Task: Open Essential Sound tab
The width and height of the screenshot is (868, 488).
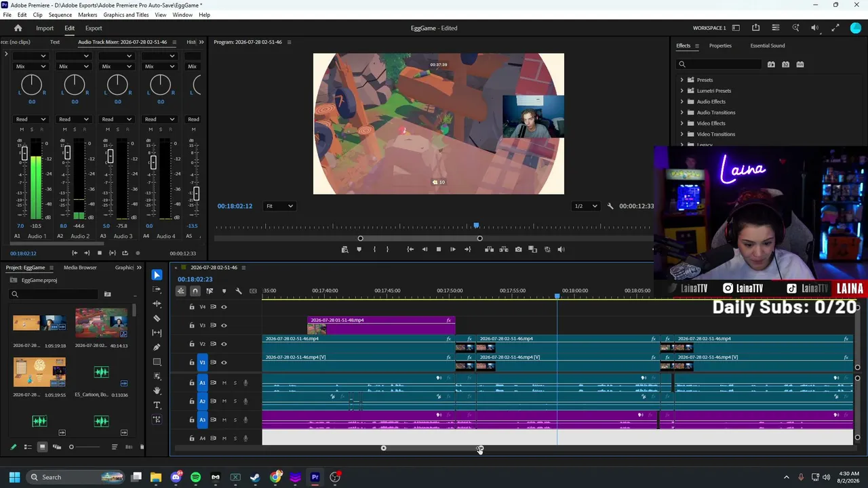Action: coord(768,46)
